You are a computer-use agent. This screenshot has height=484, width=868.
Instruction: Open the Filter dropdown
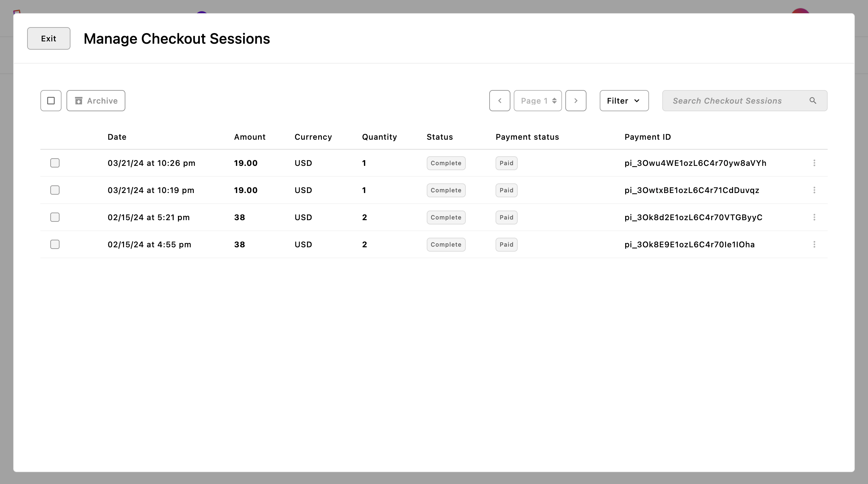click(624, 101)
